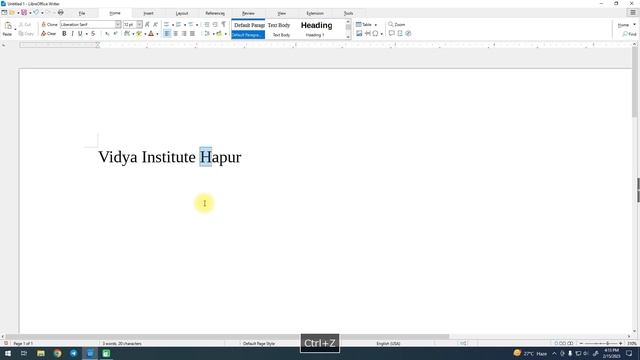
Task: Click the Clone formatting button
Action: tap(49, 25)
